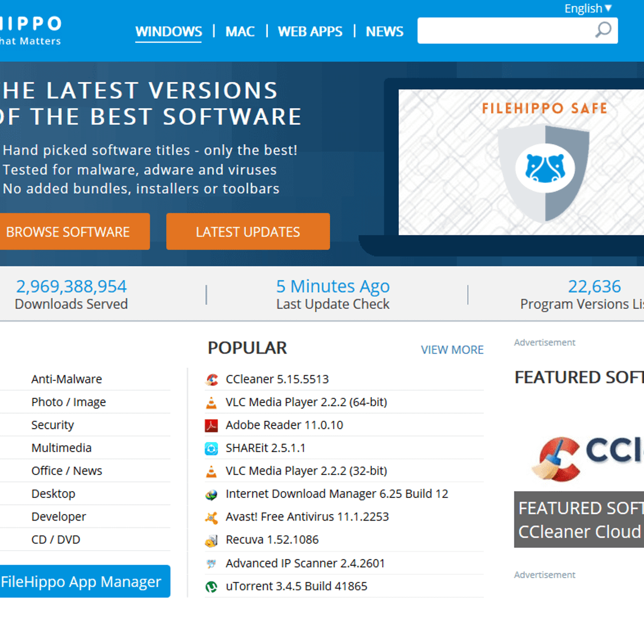Click the FileHippo site logo
This screenshot has width=644, height=644.
(31, 31)
